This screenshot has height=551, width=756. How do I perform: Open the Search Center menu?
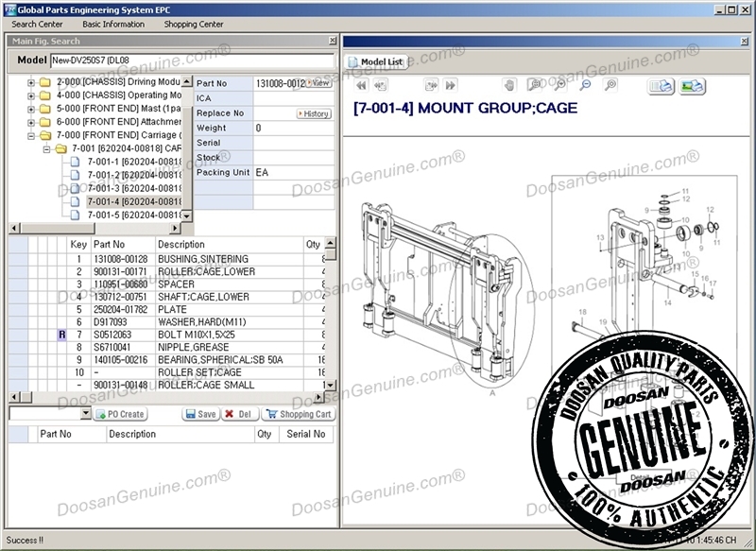coord(38,24)
